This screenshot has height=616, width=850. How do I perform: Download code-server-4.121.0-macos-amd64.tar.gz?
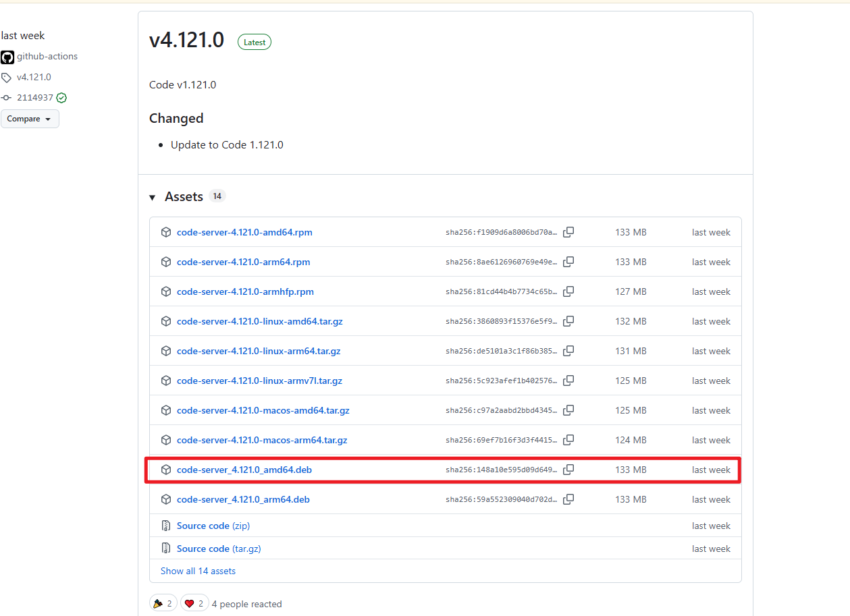(x=263, y=410)
